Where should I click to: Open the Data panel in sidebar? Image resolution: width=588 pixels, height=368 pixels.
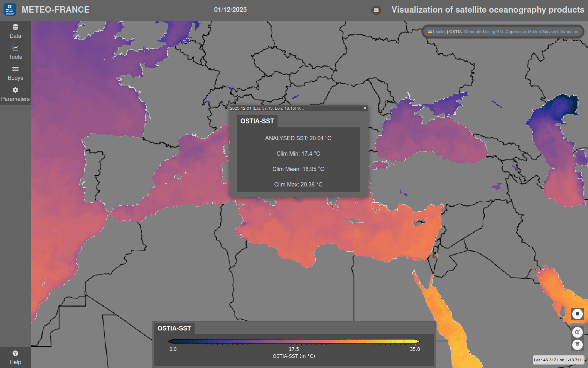click(15, 32)
